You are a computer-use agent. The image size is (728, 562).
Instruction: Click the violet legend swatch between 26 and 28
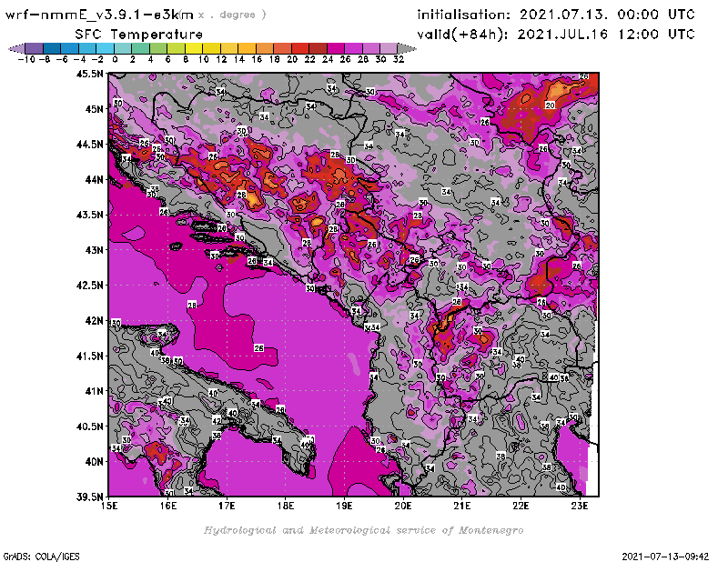click(353, 49)
